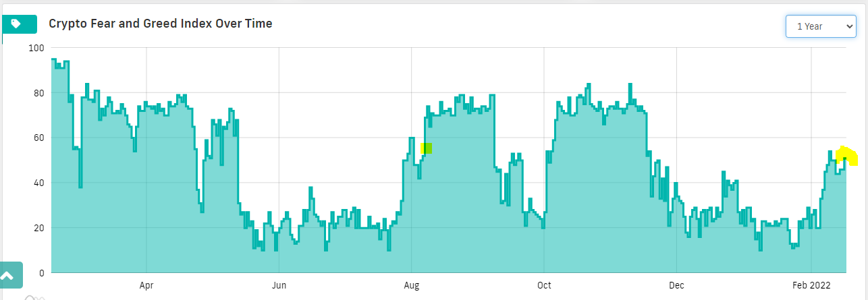Viewport: 868px width, 300px height.
Task: Select the Oct label on the x-axis
Action: pyautogui.click(x=543, y=285)
